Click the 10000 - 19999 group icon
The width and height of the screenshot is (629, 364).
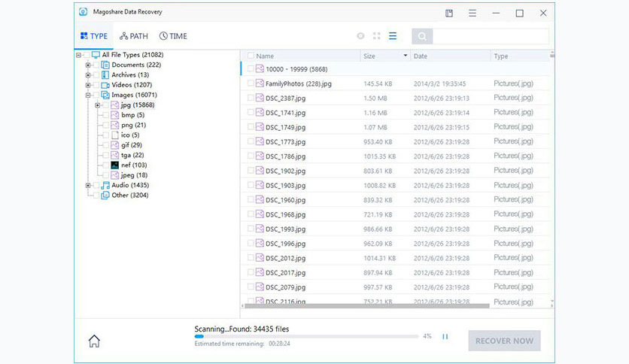point(260,69)
